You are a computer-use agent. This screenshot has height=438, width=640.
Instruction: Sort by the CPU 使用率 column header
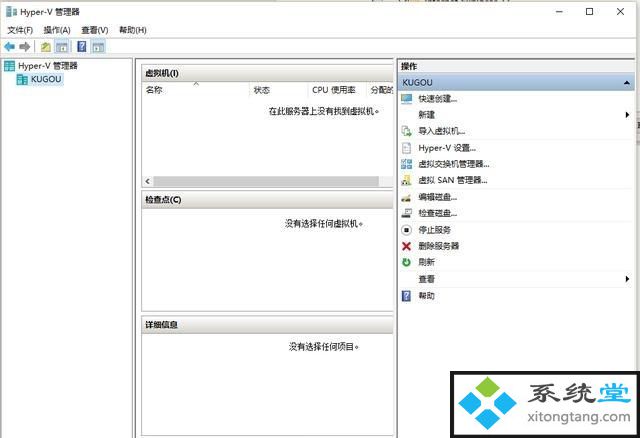337,90
